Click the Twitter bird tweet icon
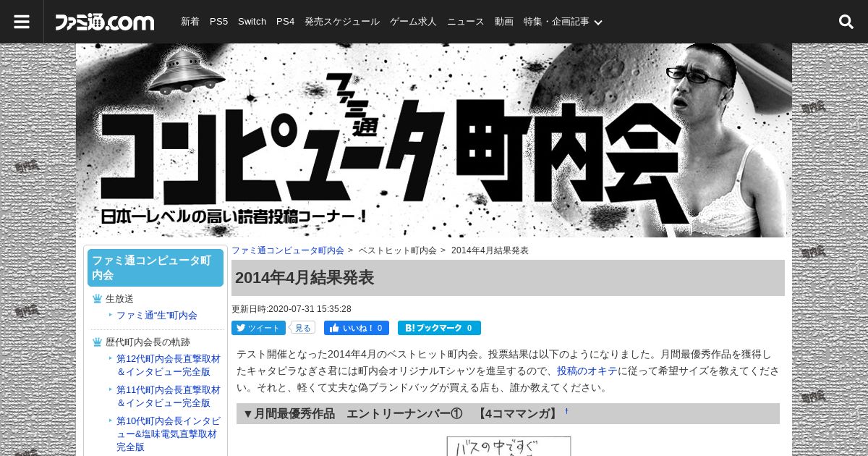 pyautogui.click(x=241, y=328)
